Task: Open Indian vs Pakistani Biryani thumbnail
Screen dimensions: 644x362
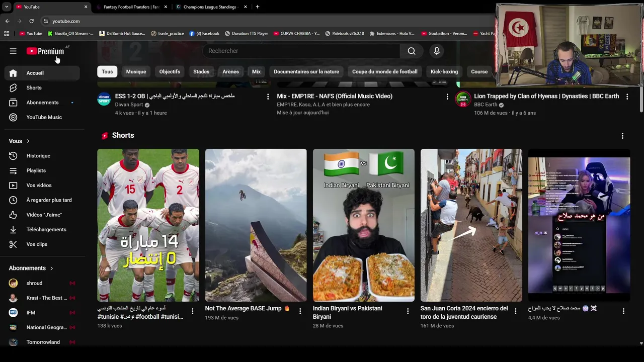Action: point(363,225)
